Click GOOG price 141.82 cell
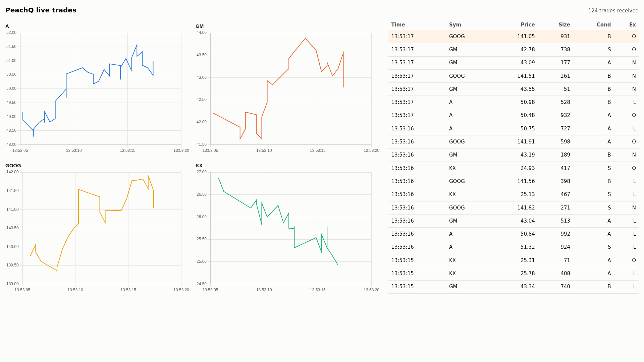The height and width of the screenshot is (362, 644). (x=526, y=208)
